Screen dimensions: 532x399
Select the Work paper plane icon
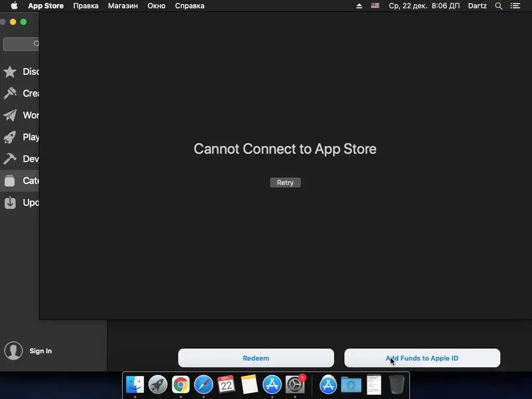(x=10, y=115)
